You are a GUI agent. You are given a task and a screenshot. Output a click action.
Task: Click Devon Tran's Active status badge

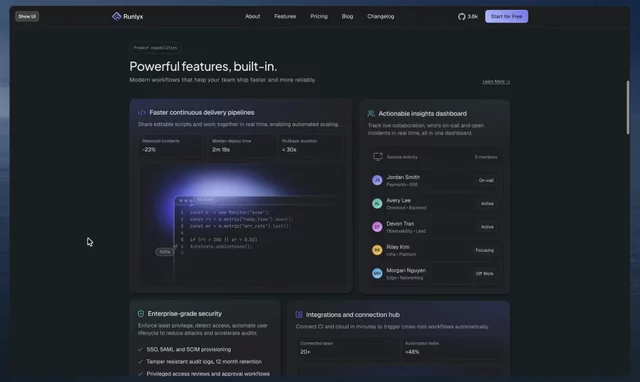487,227
